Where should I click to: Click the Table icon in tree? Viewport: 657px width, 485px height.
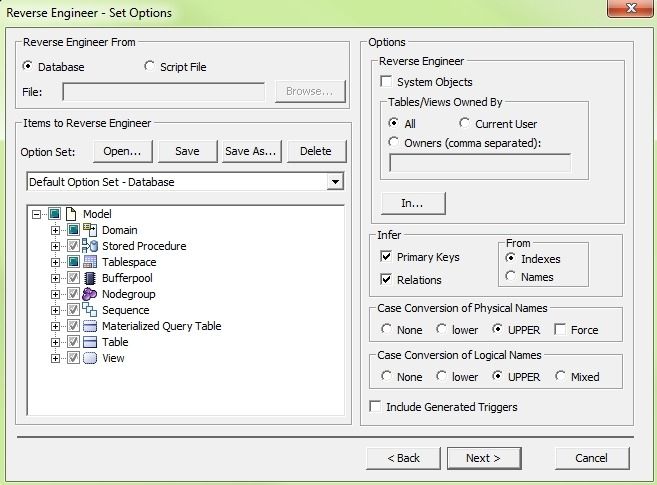click(90, 342)
